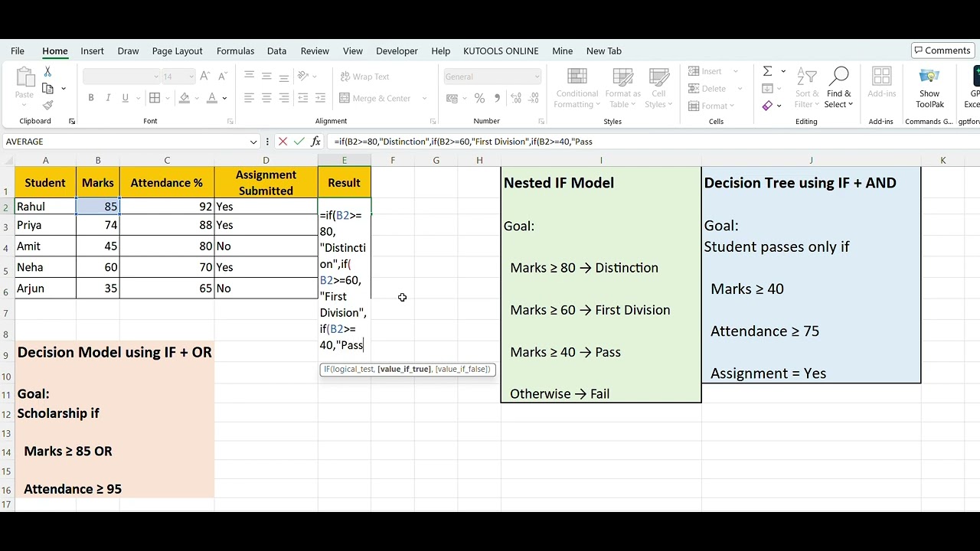Select cell B3 containing 74
Image resolution: width=980 pixels, height=551 pixels.
98,225
